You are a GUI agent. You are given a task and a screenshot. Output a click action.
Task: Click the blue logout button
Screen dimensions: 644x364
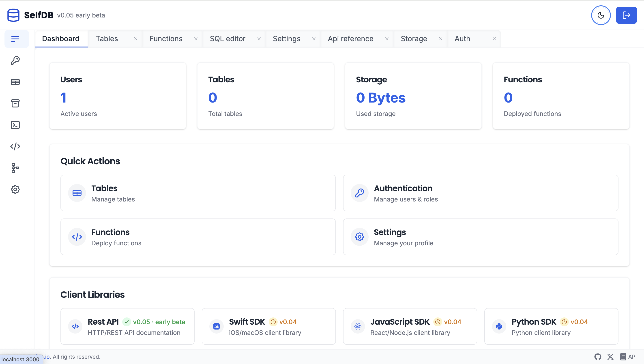pyautogui.click(x=626, y=15)
